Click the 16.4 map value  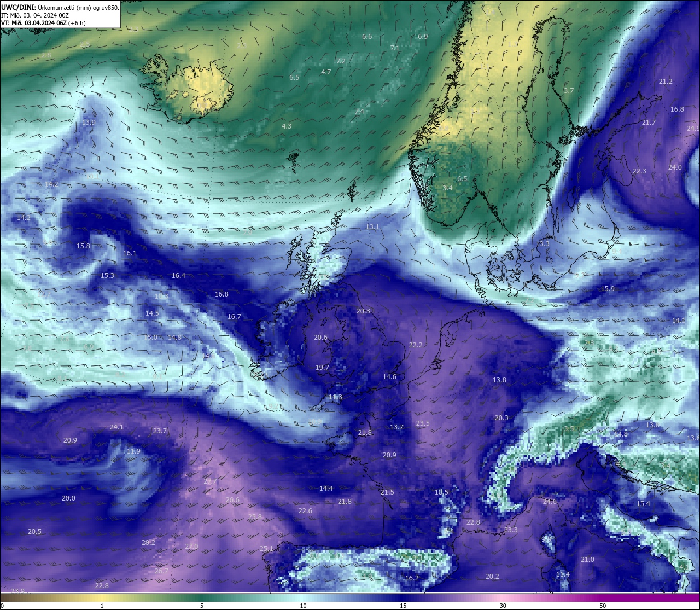[178, 276]
